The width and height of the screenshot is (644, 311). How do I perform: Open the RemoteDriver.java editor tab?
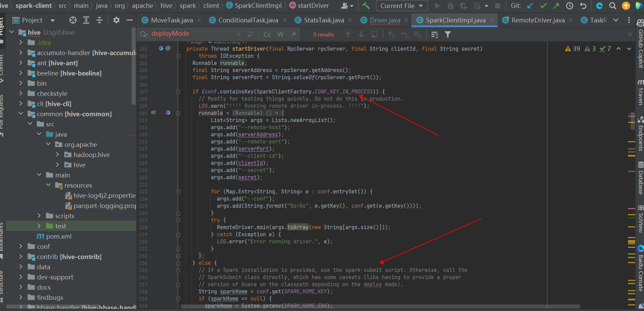tap(538, 20)
